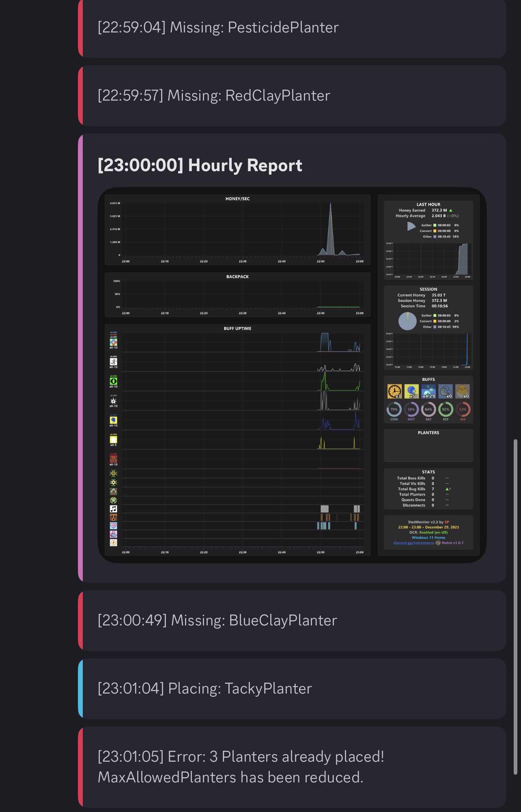This screenshot has height=812, width=521.
Task: Open the discord.gg/natromacro link in the report
Action: click(x=413, y=543)
